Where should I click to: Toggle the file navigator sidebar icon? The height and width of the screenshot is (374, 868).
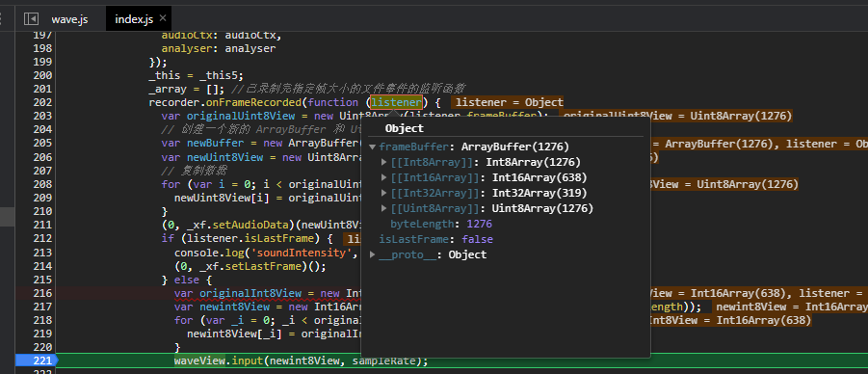pyautogui.click(x=31, y=19)
